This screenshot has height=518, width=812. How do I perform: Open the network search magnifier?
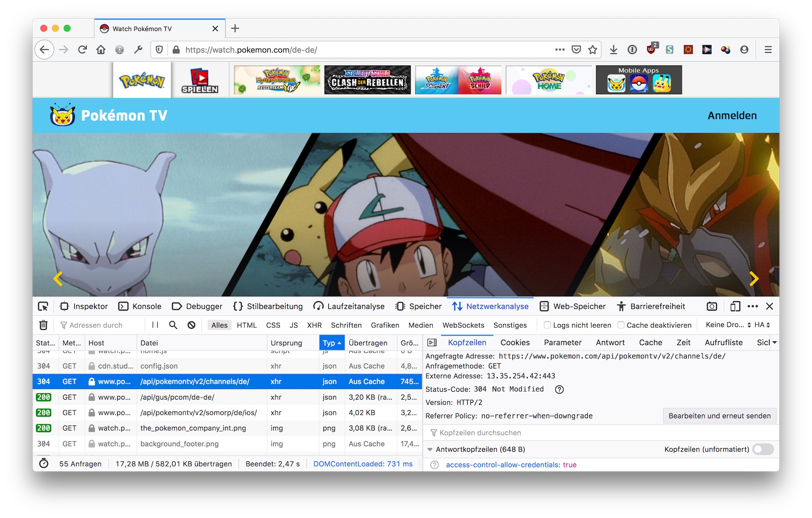click(173, 325)
